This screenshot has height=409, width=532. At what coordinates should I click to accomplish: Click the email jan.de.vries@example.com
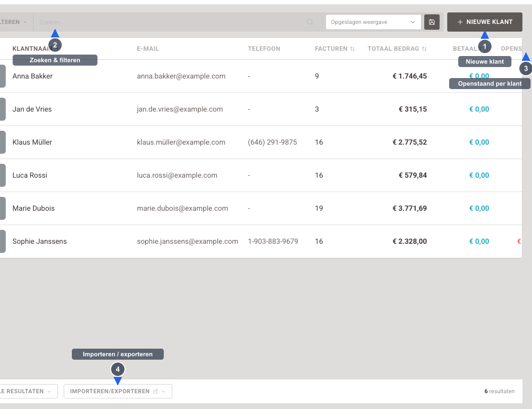coord(180,109)
